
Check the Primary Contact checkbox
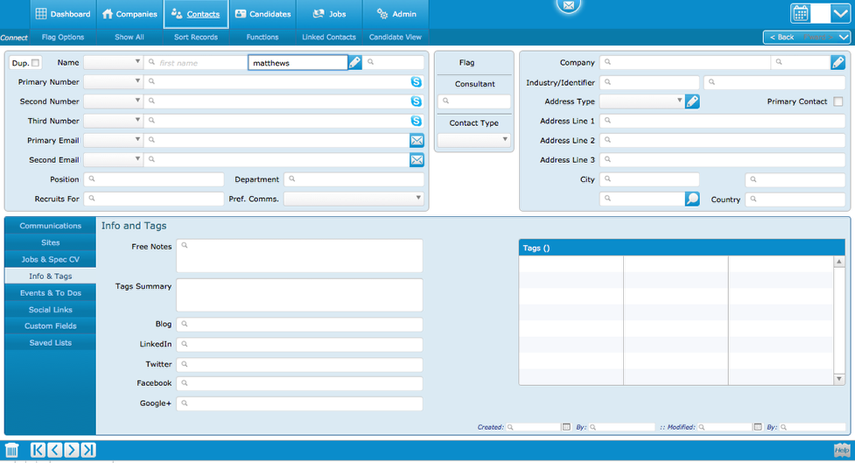click(x=838, y=101)
